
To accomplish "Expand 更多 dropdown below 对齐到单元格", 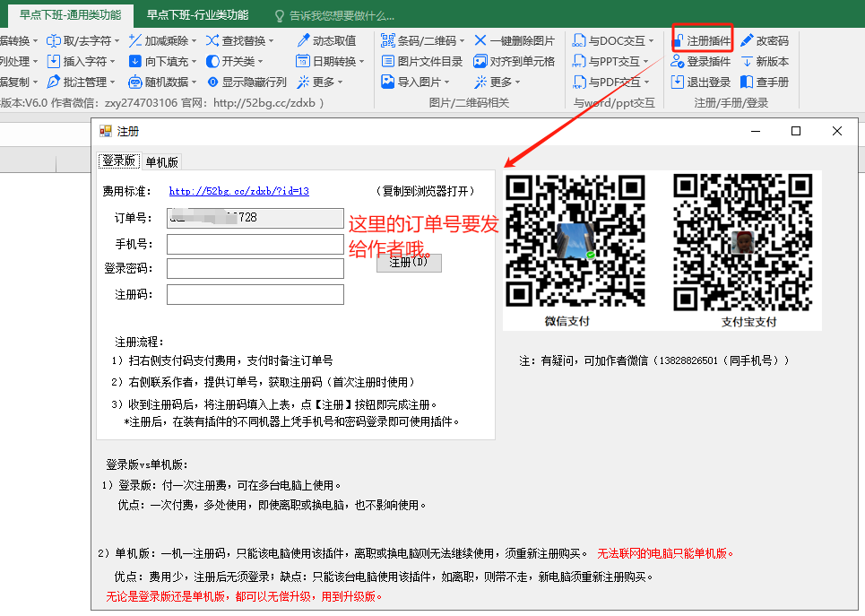I will click(x=518, y=82).
